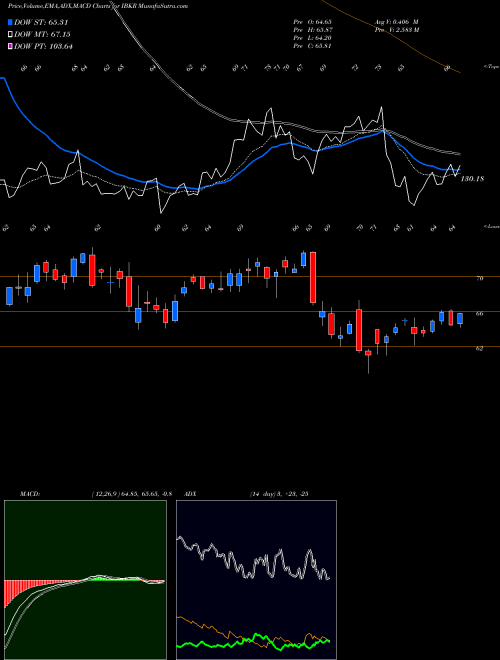This screenshot has width=500, height=660.
Task: Click the 66 price level label
Action: click(479, 314)
